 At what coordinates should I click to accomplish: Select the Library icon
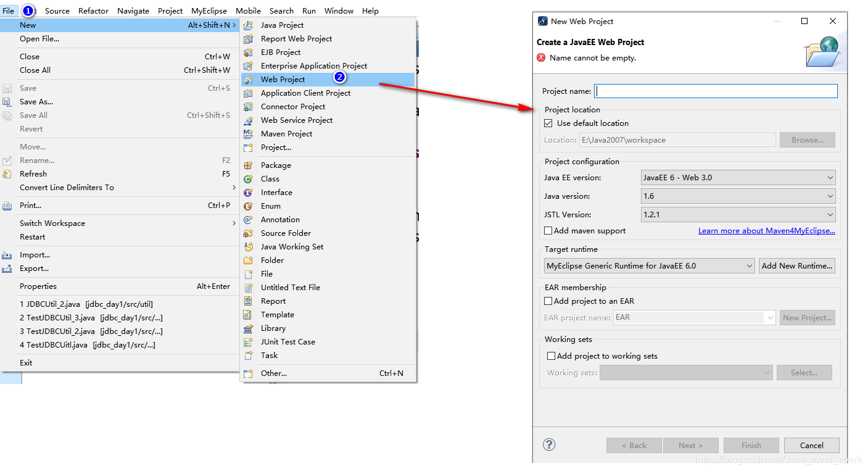pyautogui.click(x=248, y=328)
